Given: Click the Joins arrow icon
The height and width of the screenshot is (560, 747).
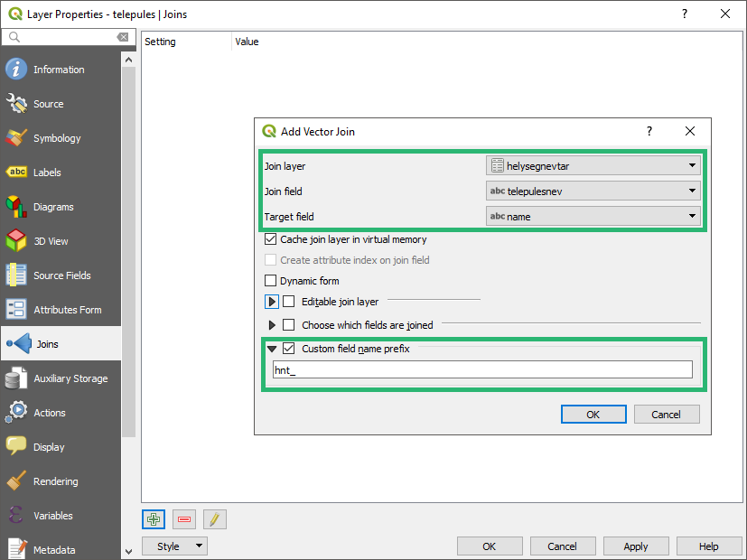Looking at the screenshot, I should pyautogui.click(x=19, y=344).
